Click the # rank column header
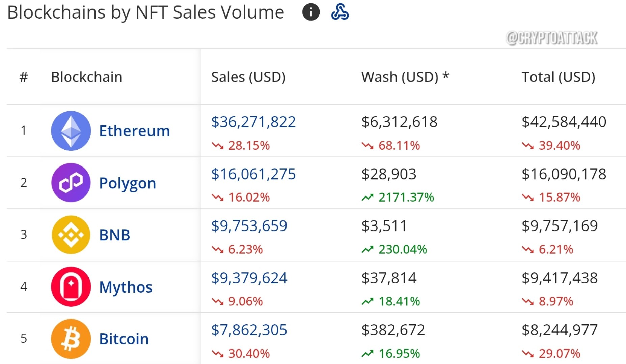 (24, 77)
